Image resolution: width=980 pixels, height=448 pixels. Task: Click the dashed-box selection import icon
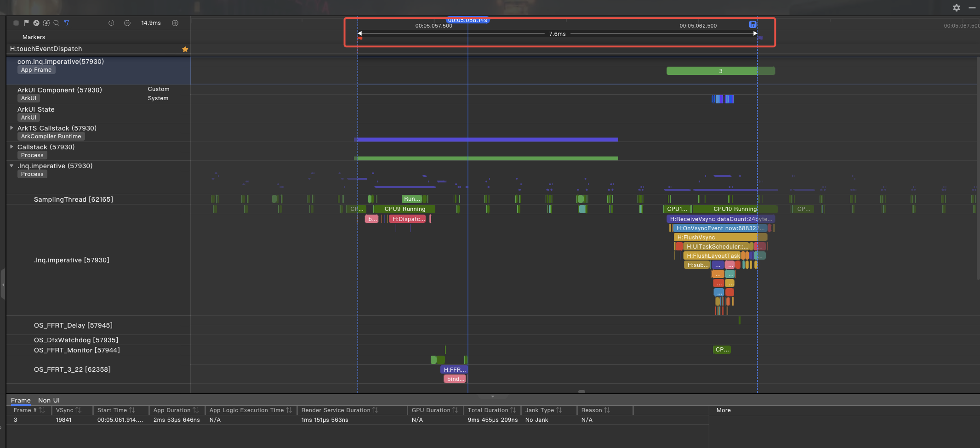[46, 23]
